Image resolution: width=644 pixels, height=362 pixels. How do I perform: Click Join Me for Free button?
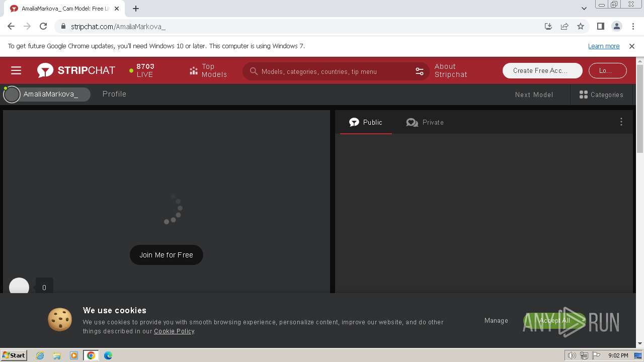pyautogui.click(x=166, y=255)
